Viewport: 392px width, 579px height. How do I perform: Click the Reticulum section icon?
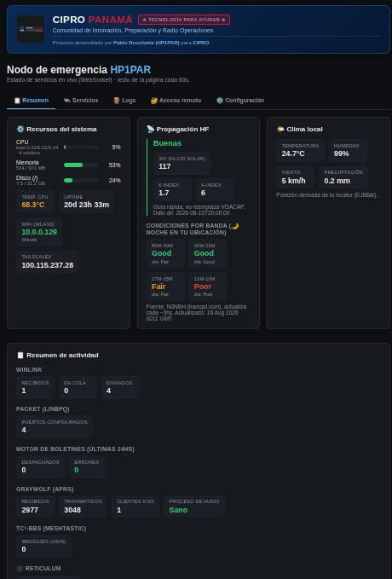coord(20,568)
